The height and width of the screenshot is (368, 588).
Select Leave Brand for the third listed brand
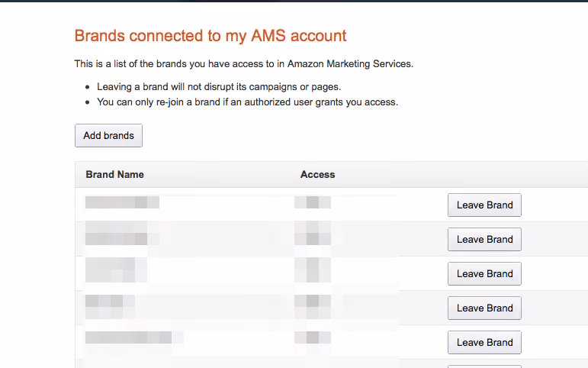coord(484,274)
